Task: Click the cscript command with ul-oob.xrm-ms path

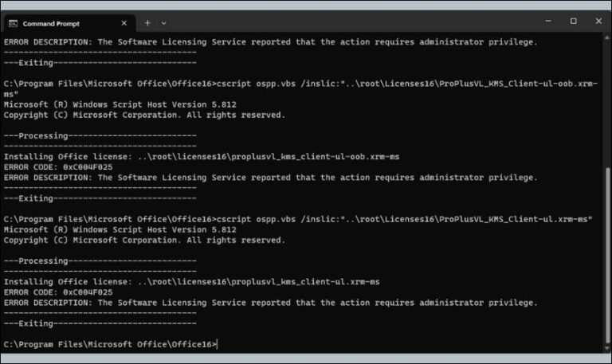Action: coord(300,88)
